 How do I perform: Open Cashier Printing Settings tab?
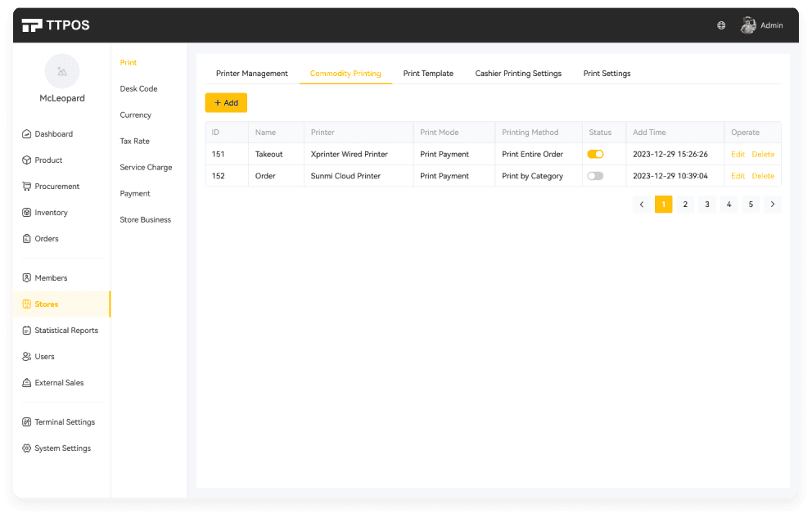coord(518,74)
